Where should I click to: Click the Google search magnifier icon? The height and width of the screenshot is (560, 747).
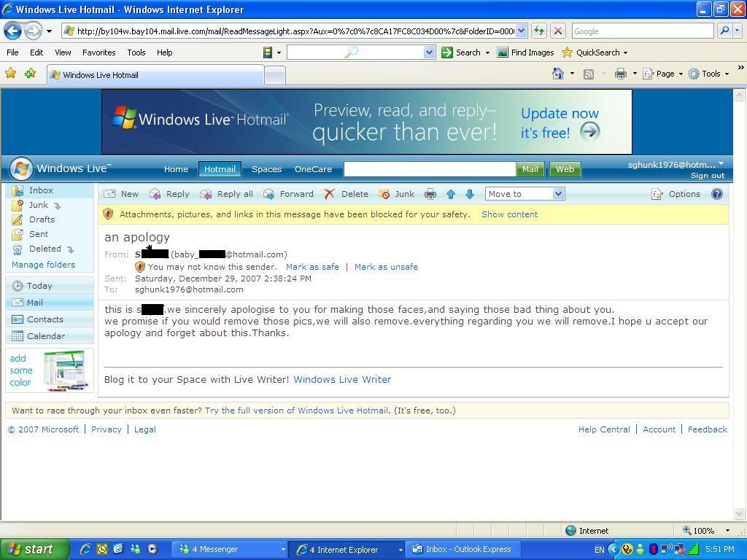coord(724,31)
